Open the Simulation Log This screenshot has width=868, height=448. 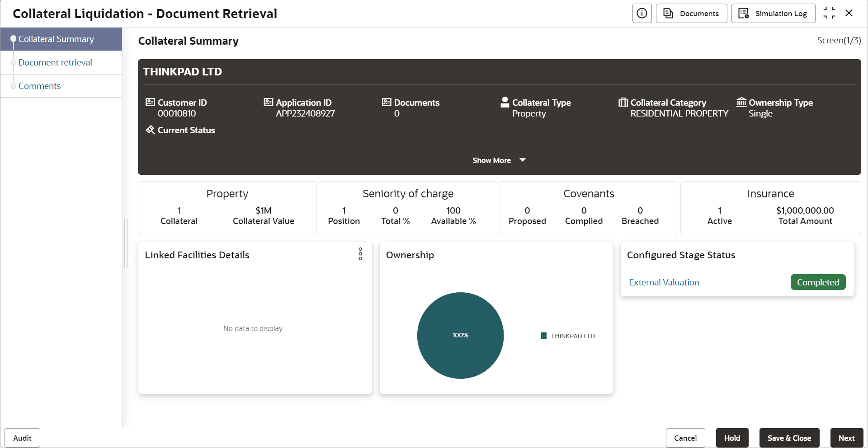[x=773, y=14]
